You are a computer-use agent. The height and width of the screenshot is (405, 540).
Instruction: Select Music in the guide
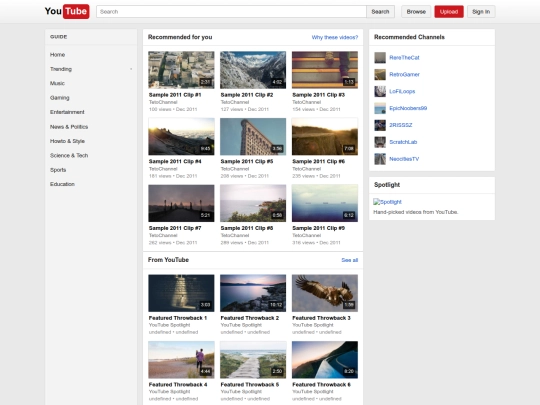coord(57,83)
